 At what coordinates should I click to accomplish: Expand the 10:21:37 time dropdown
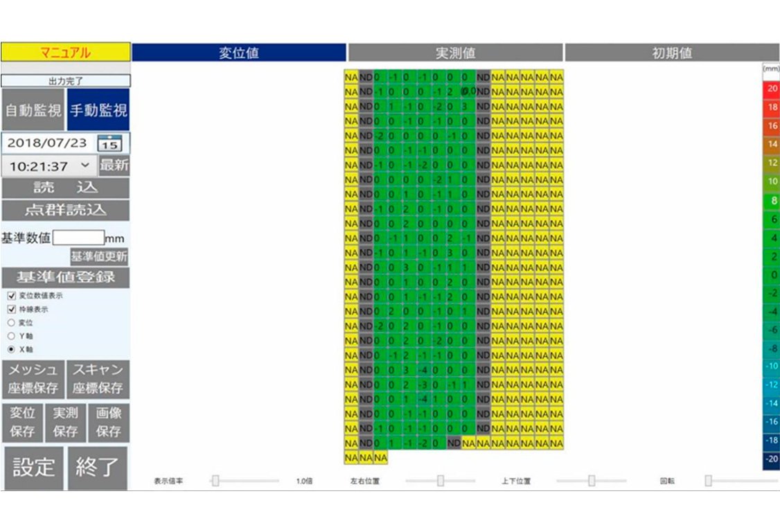[x=85, y=166]
